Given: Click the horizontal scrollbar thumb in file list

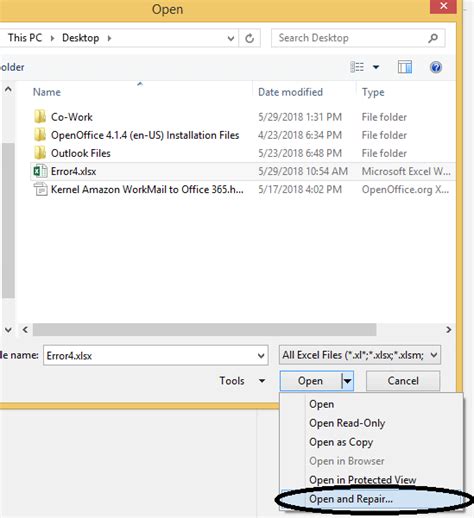Looking at the screenshot, I should [x=204, y=329].
